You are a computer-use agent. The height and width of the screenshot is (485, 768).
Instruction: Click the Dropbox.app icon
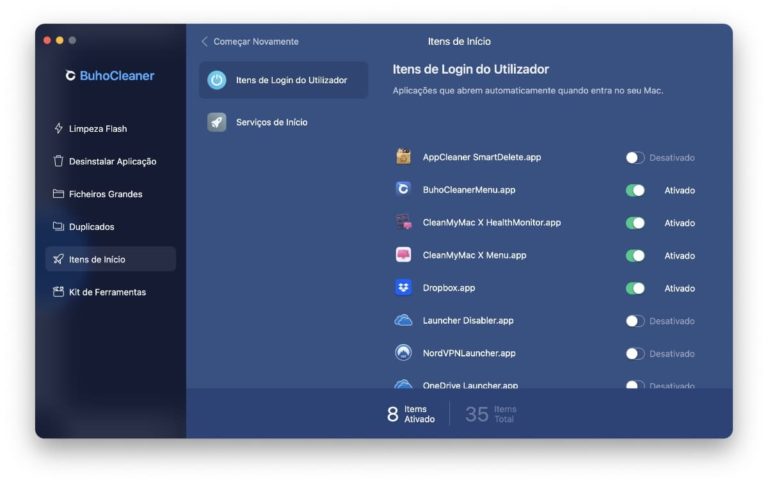pos(403,288)
